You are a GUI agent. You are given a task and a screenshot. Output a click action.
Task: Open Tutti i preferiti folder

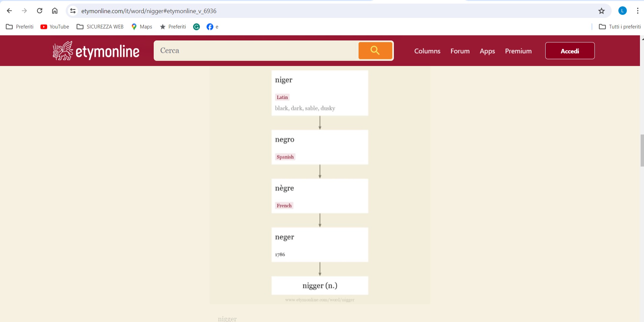point(620,27)
